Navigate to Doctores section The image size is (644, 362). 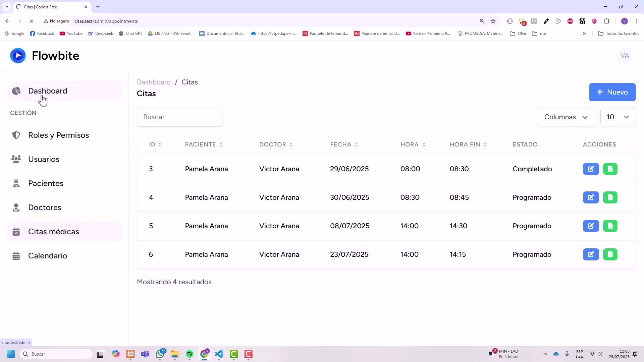64,207
